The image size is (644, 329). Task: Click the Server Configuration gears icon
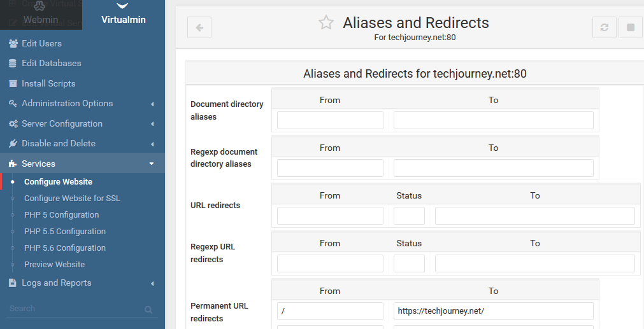tap(13, 123)
